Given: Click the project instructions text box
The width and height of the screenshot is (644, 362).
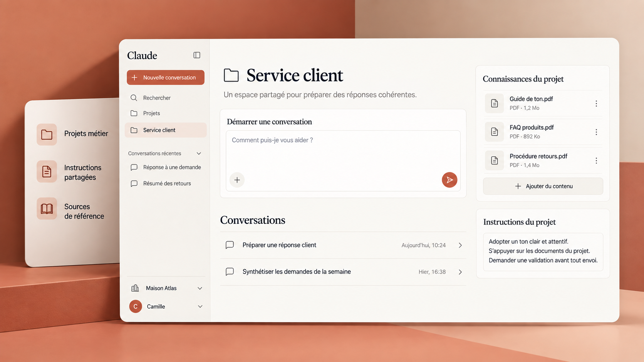Looking at the screenshot, I should click(543, 252).
